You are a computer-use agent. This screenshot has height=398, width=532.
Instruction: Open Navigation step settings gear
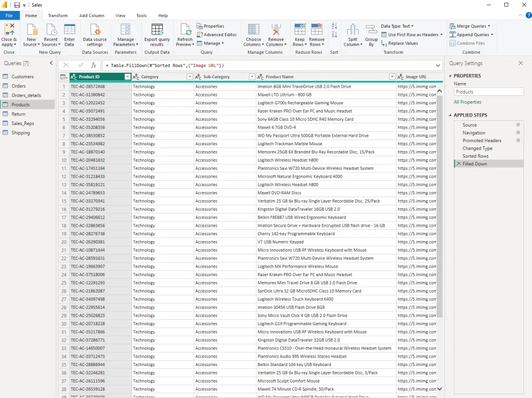pos(518,132)
